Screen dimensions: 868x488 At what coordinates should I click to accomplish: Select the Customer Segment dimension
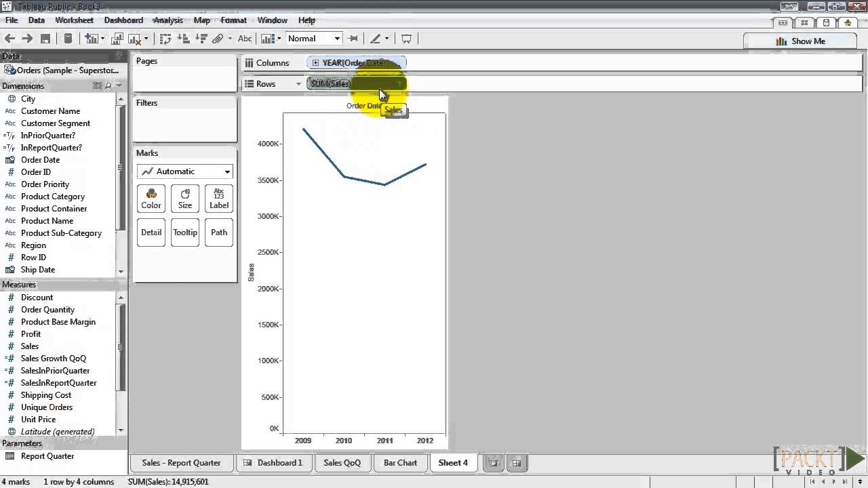[56, 123]
